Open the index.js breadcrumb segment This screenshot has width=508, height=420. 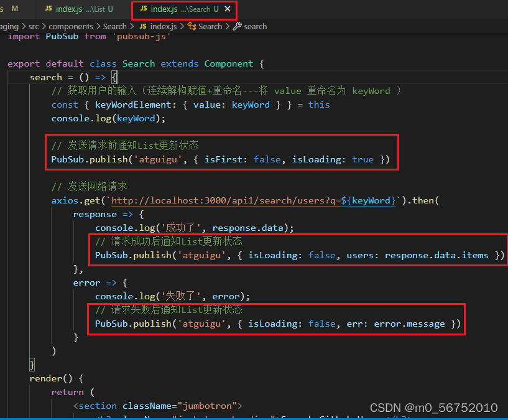coord(164,27)
